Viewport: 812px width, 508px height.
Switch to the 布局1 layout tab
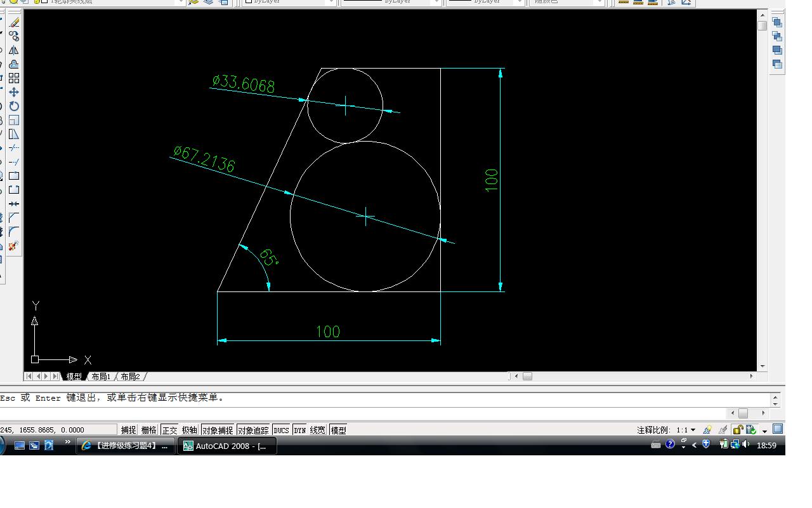(x=101, y=377)
